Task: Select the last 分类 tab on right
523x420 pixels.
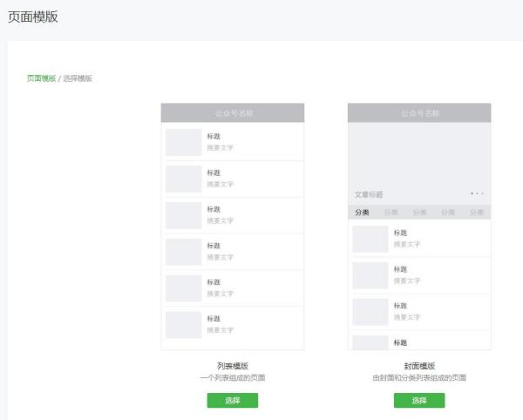Action: (476, 213)
